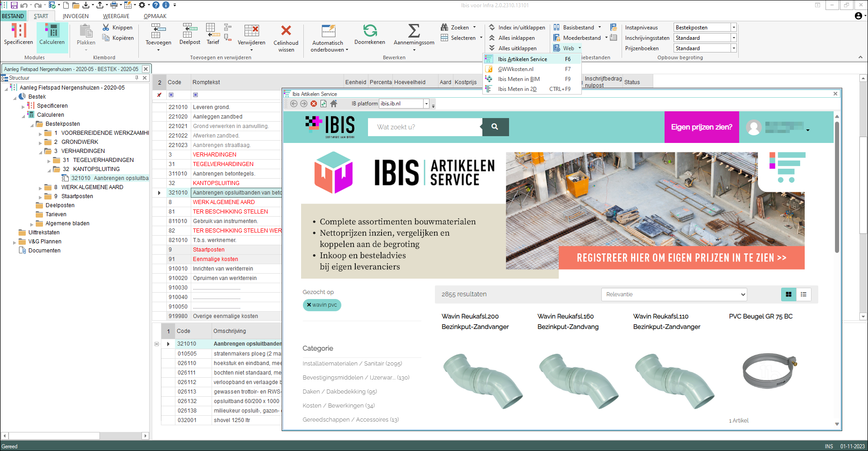Image resolution: width=868 pixels, height=451 pixels.
Task: Toggle the pin on Structuur panel
Action: 137,78
